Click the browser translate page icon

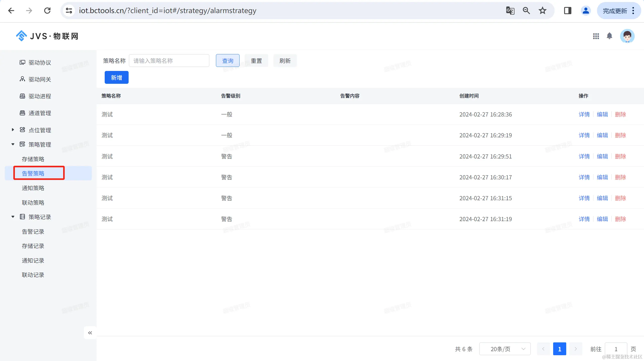[510, 11]
